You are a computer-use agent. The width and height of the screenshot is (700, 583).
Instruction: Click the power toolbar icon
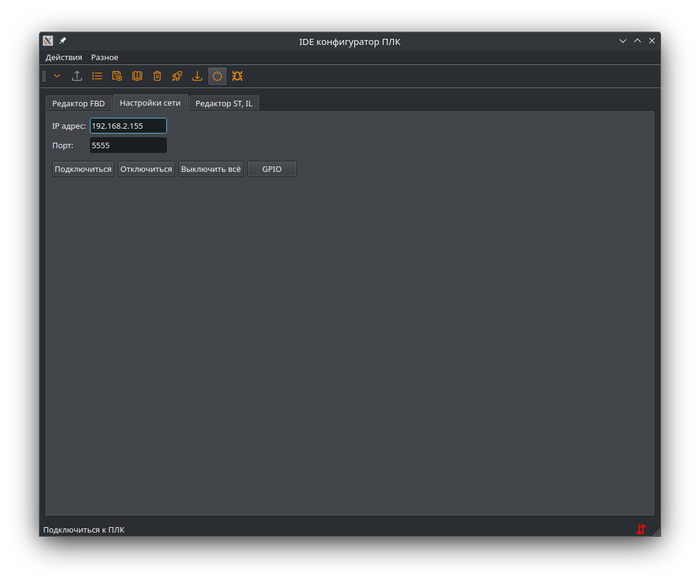217,76
